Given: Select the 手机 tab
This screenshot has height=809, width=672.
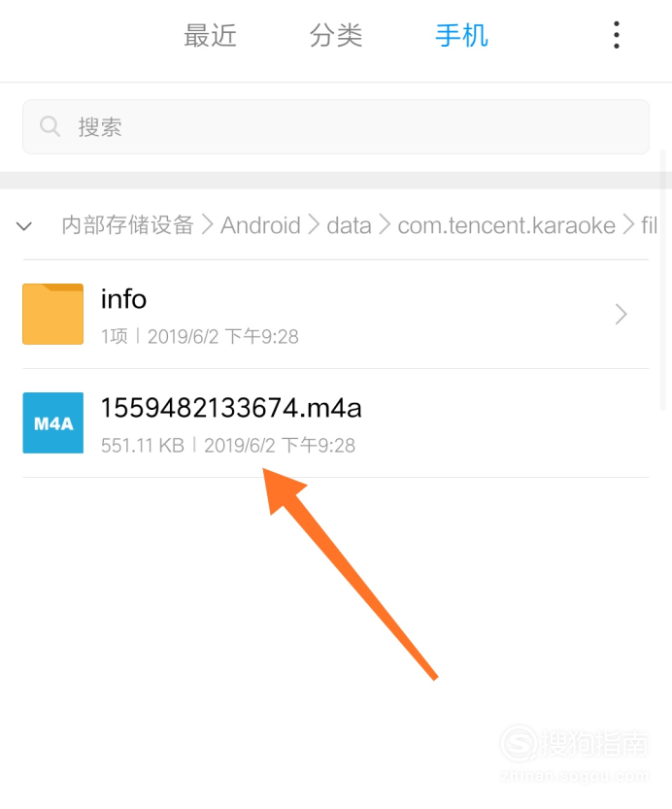Looking at the screenshot, I should click(x=461, y=36).
